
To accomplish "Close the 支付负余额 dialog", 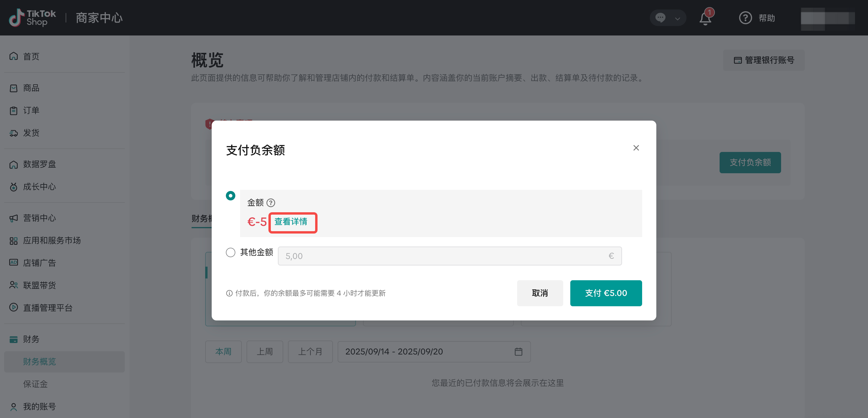I will 636,148.
